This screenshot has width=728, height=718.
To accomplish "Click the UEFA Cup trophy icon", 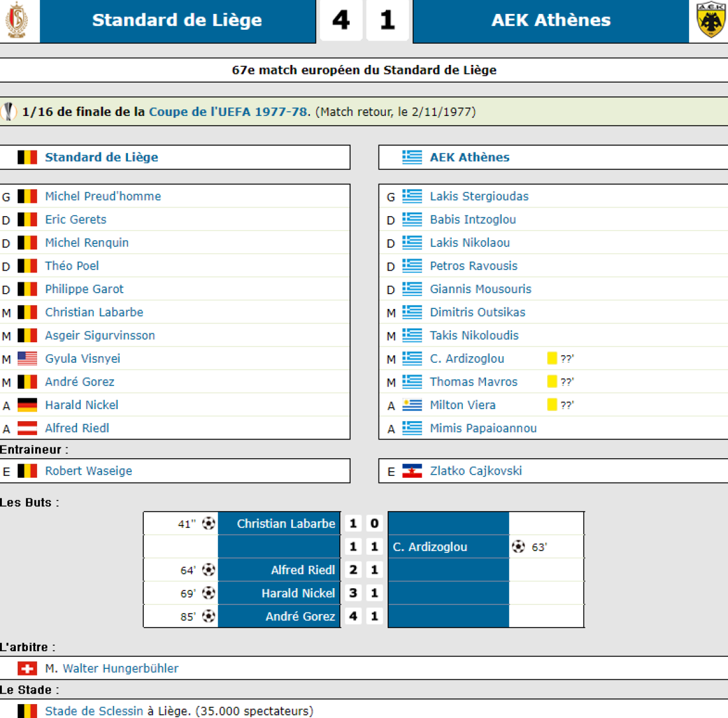I will [8, 112].
